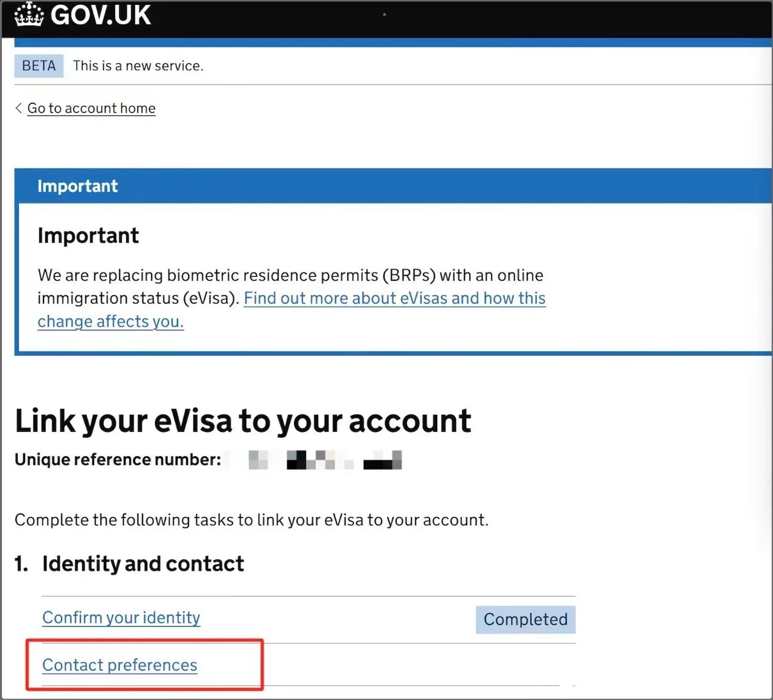Open the Find out more about eVisas link
The image size is (773, 700).
(394, 298)
